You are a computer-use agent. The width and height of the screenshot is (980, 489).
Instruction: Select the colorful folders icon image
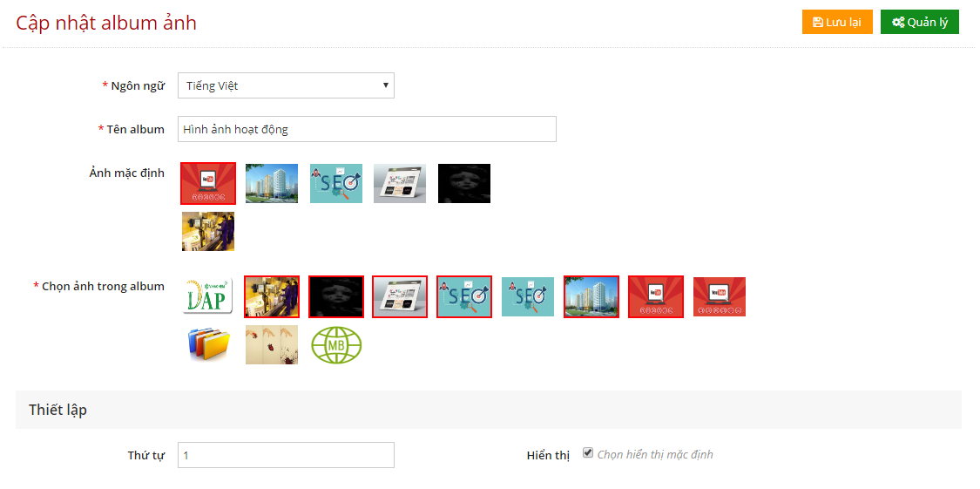click(208, 344)
